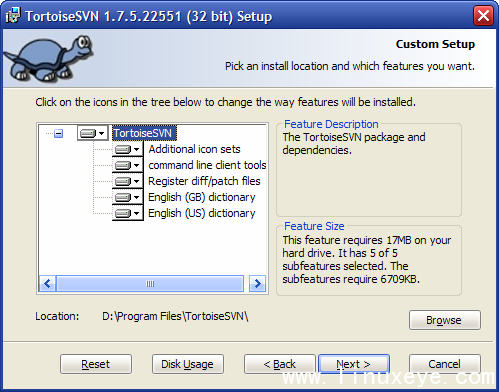Collapse the TortoiseSVN tree node

point(59,134)
